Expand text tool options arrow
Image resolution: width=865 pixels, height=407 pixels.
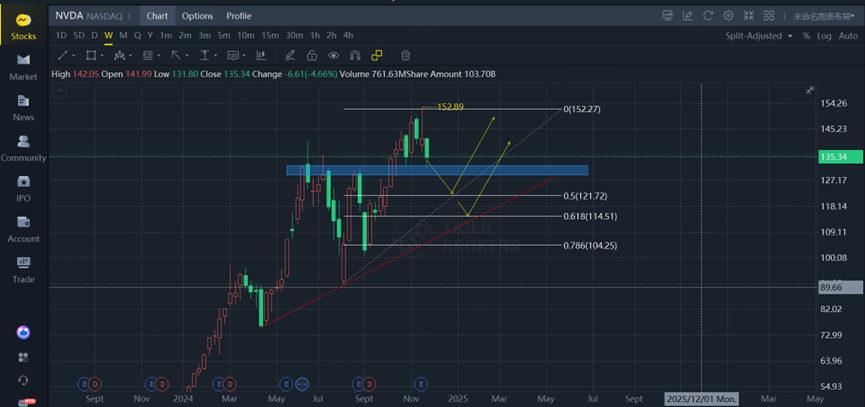216,56
